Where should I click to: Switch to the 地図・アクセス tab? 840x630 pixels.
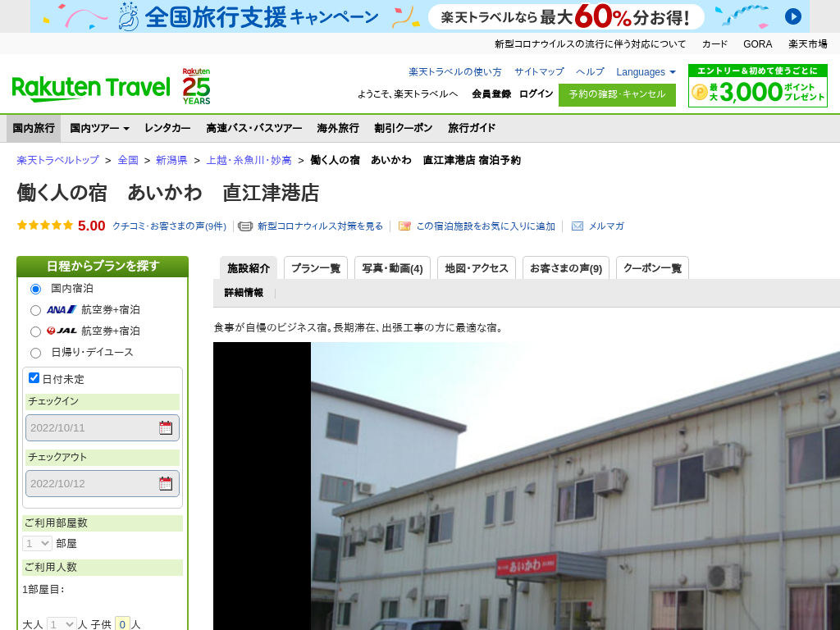(x=477, y=268)
